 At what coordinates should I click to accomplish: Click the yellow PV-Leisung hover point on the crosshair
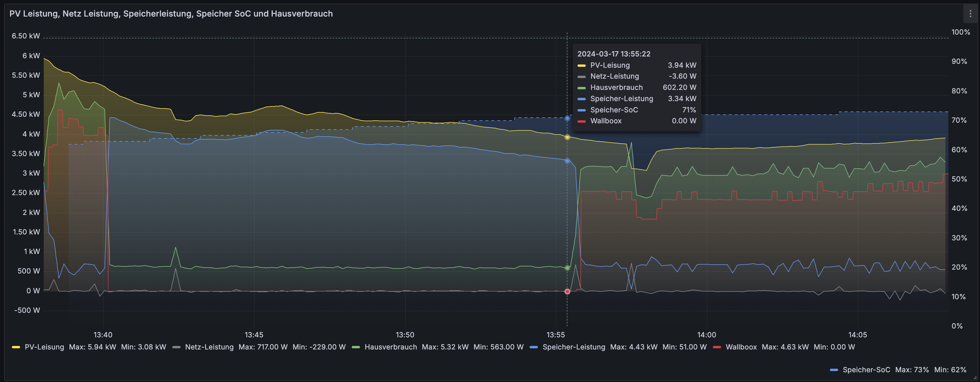(x=567, y=137)
